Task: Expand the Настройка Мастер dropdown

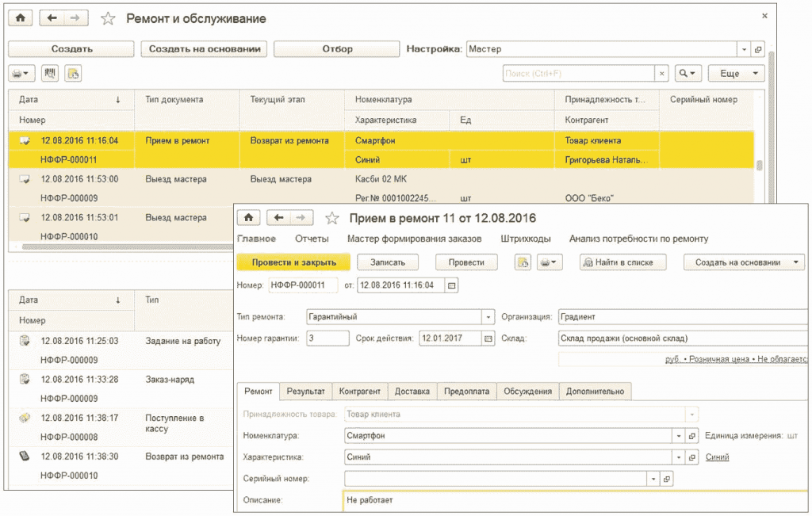Action: point(744,49)
